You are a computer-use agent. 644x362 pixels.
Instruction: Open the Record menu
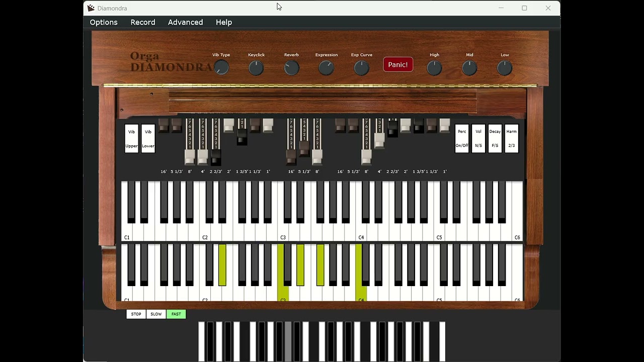point(143,22)
